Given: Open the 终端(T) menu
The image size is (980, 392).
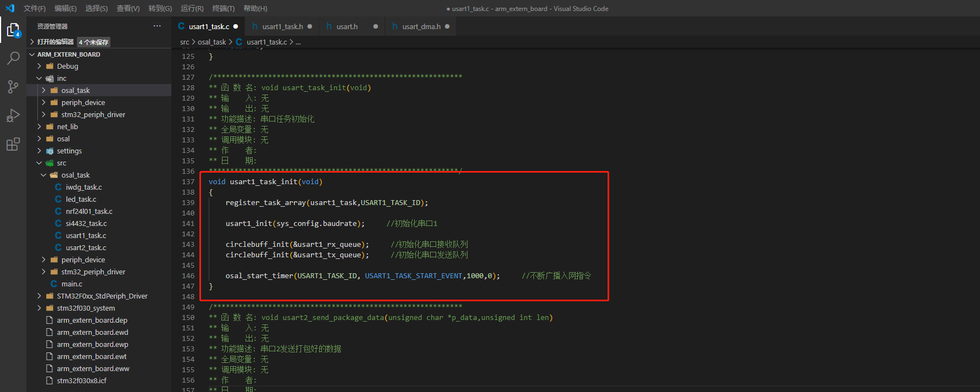Looking at the screenshot, I should point(223,8).
